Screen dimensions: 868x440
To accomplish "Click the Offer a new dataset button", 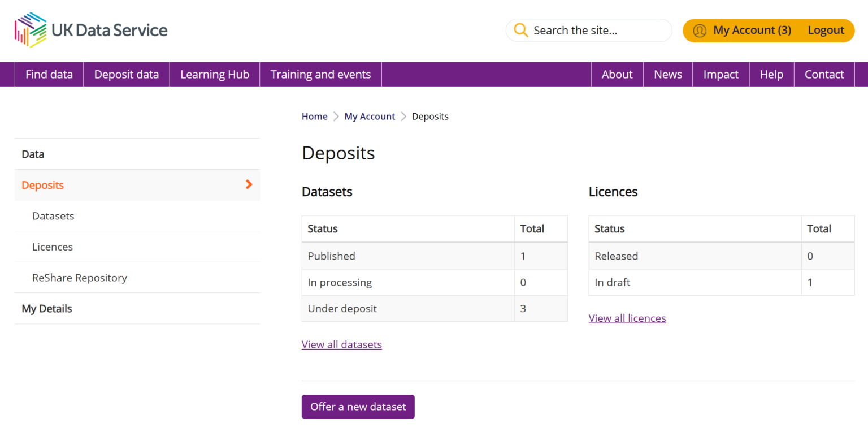I will (x=358, y=407).
